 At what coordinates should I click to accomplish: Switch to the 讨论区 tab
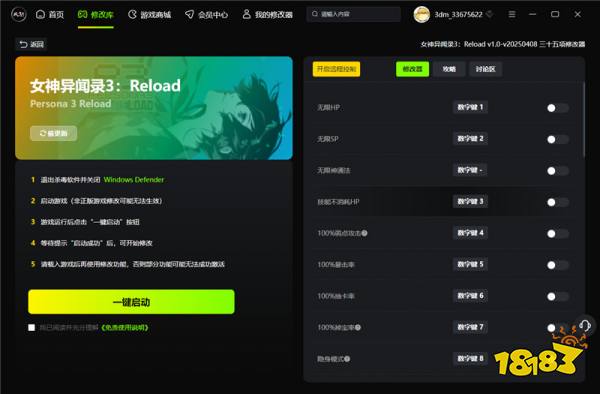click(x=486, y=69)
